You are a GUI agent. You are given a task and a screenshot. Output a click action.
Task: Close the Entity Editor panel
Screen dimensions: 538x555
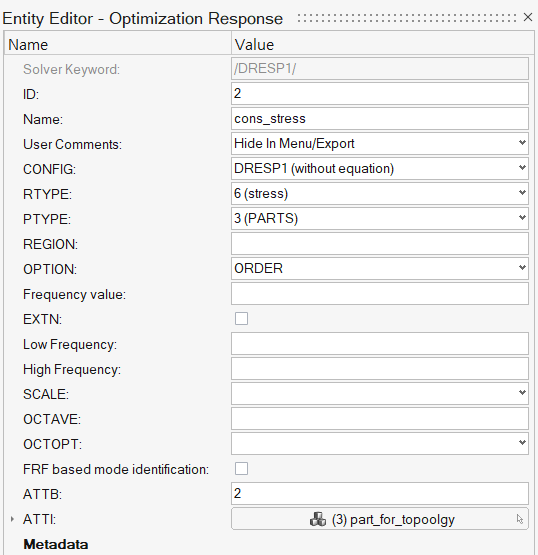pos(528,17)
